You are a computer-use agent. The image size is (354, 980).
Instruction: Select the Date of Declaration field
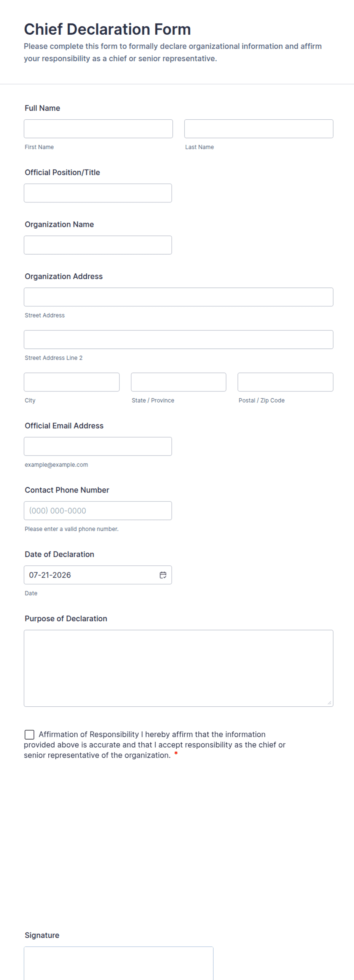[98, 575]
